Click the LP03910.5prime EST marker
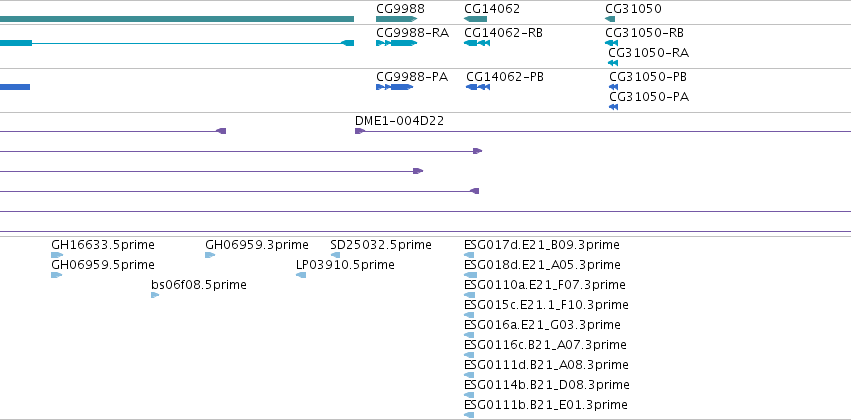Image resolution: width=851 pixels, height=420 pixels. (x=301, y=275)
